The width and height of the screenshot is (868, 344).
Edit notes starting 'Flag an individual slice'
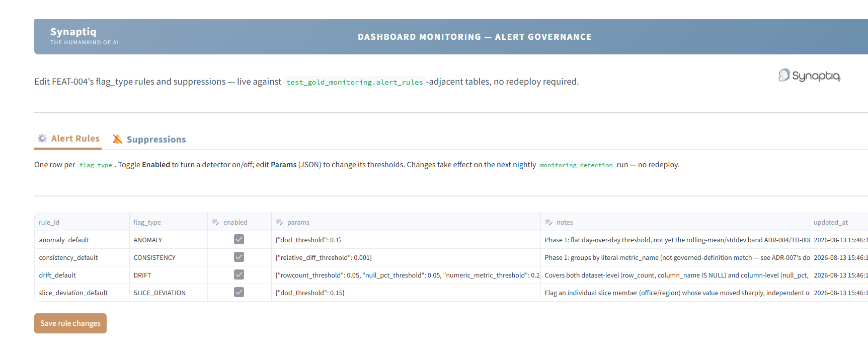[x=675, y=293]
